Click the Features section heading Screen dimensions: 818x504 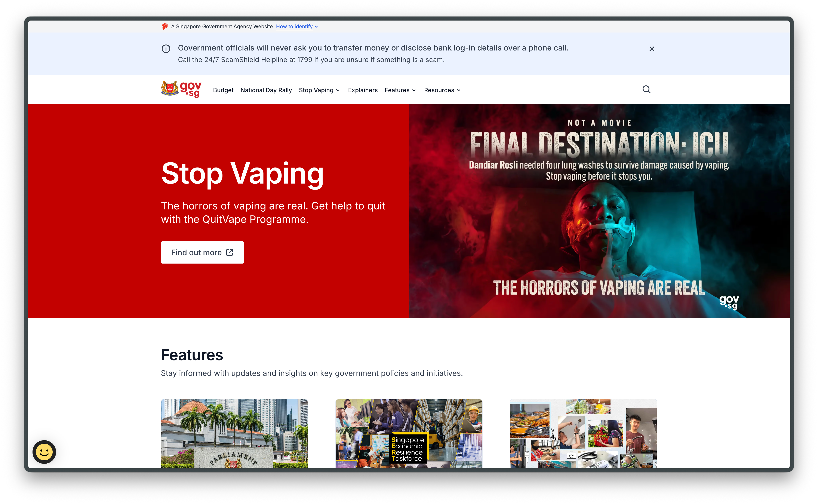click(x=192, y=355)
